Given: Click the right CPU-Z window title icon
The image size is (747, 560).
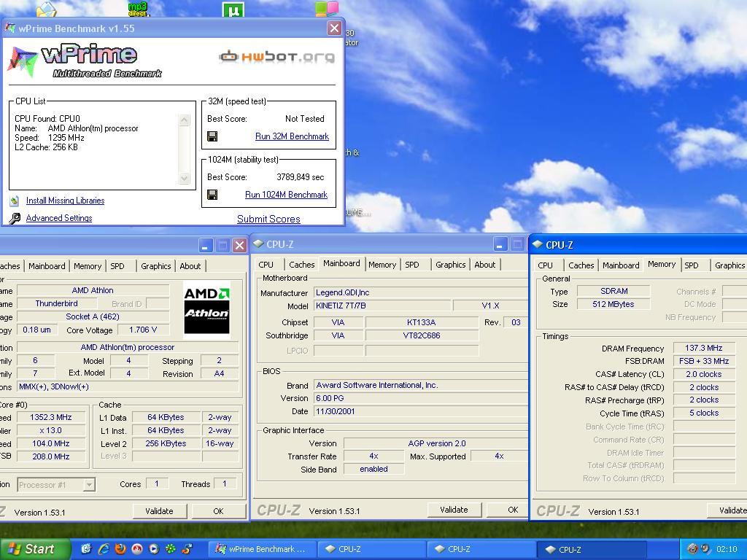Looking at the screenshot, I should click(x=538, y=244).
